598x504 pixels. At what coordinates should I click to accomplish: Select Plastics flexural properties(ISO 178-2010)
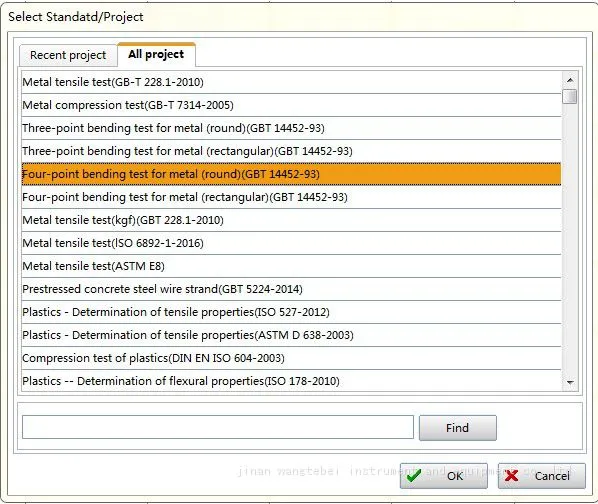[x=291, y=381]
